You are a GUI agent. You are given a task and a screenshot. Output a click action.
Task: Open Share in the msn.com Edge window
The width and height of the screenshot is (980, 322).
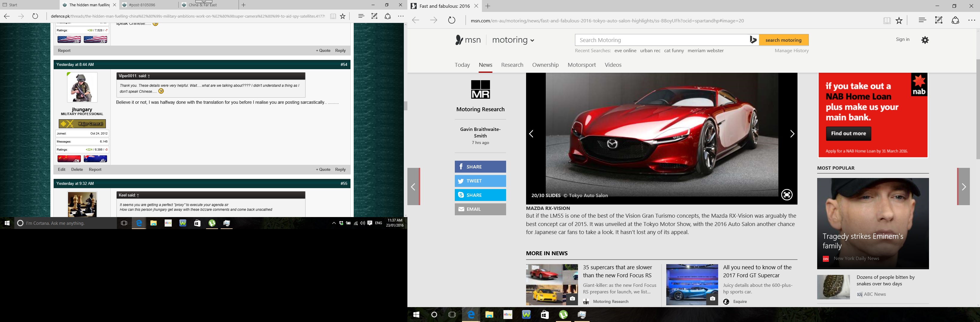tap(955, 20)
